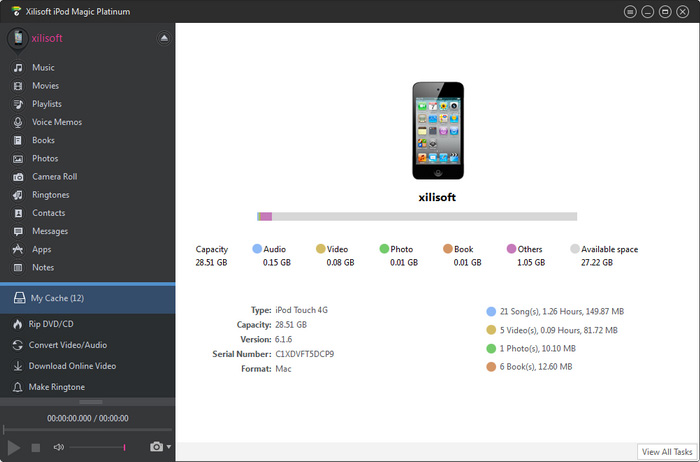Screen dimensions: 700x462
Task: Open the snapshot options dropdown arrow
Action: (169, 447)
